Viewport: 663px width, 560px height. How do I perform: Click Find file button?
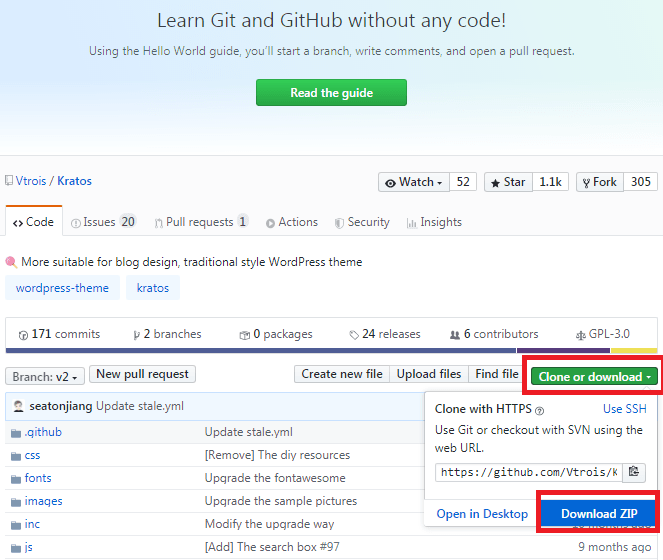pyautogui.click(x=496, y=374)
